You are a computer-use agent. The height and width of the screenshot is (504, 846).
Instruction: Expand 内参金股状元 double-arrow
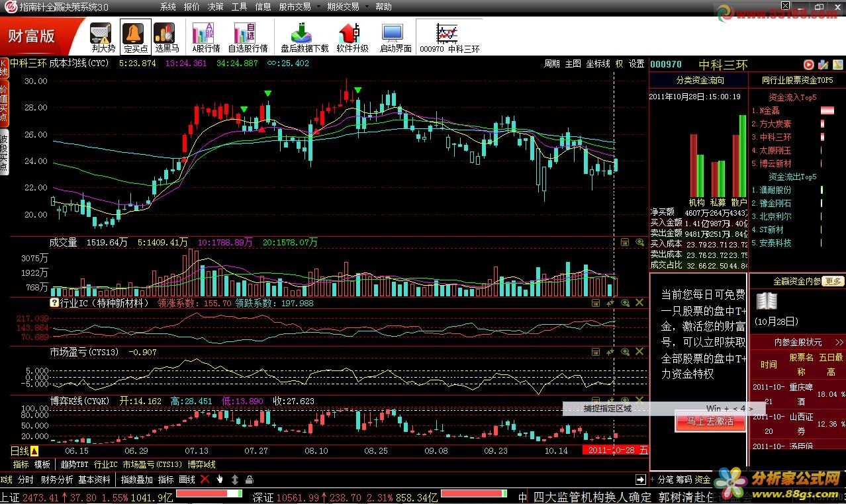(840, 342)
